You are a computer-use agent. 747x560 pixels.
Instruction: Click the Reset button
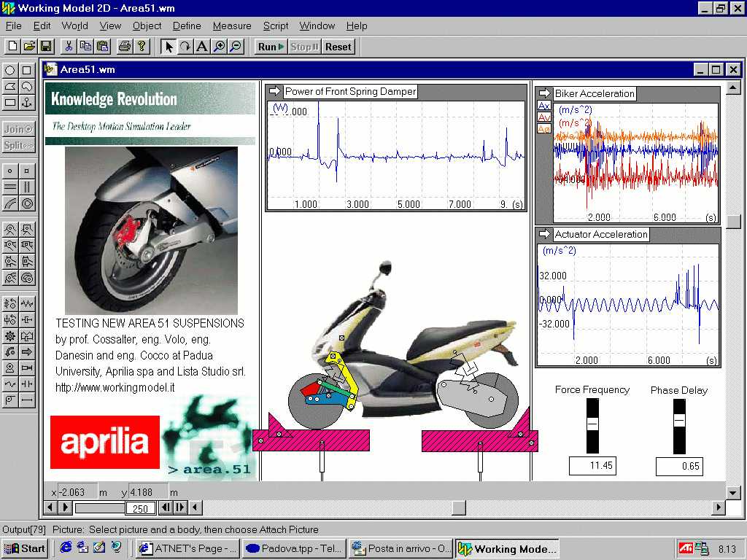click(x=338, y=47)
